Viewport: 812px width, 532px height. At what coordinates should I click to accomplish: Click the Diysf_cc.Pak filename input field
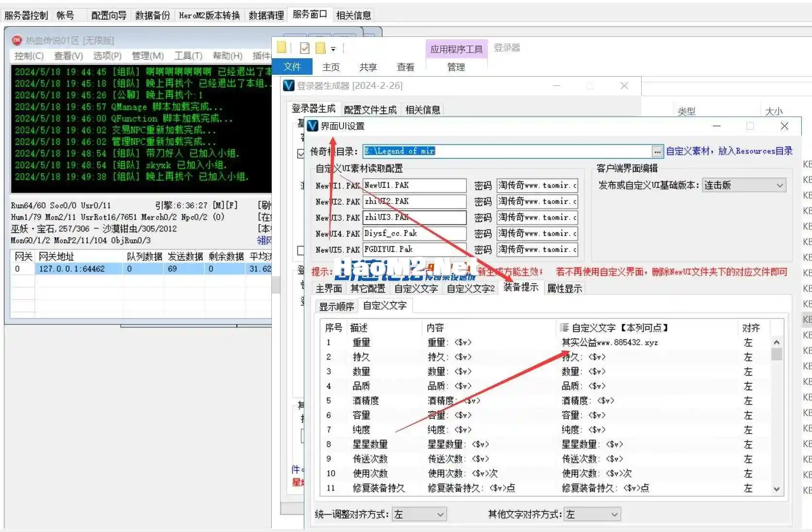[414, 233]
